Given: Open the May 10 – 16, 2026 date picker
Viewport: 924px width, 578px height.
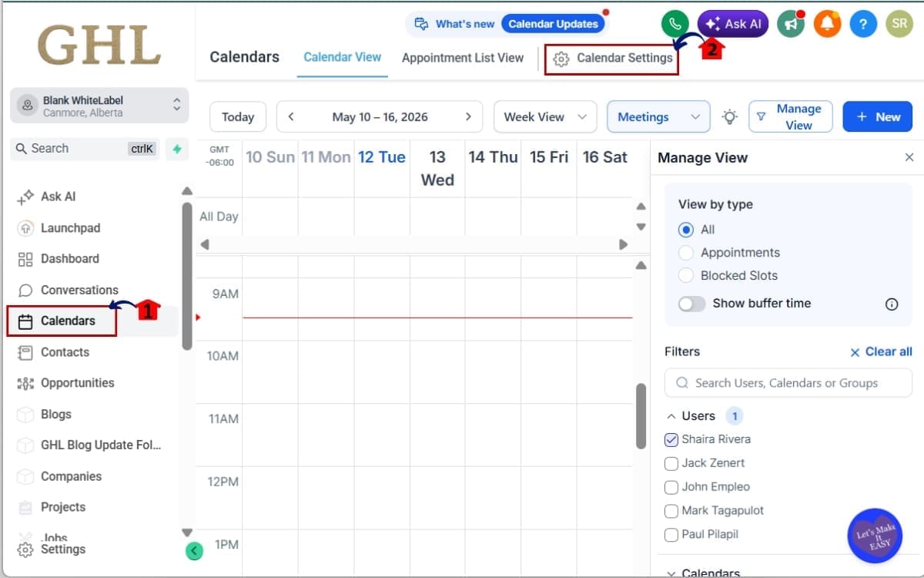Looking at the screenshot, I should pyautogui.click(x=380, y=117).
